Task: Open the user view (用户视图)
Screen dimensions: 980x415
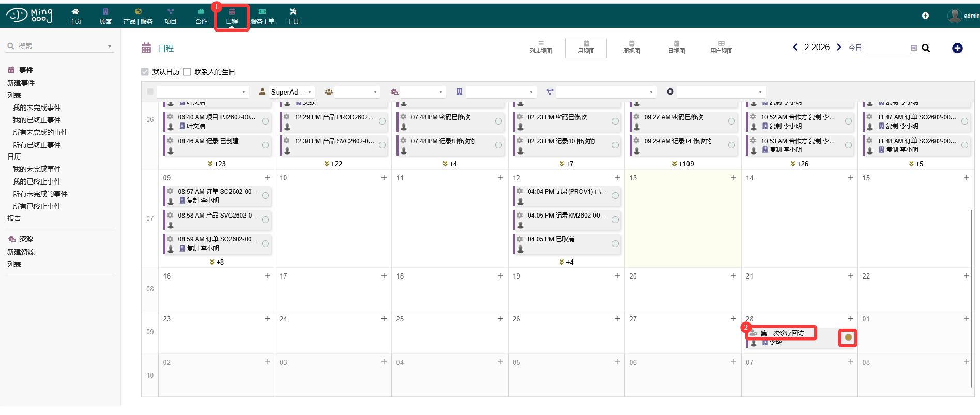Action: pos(721,48)
